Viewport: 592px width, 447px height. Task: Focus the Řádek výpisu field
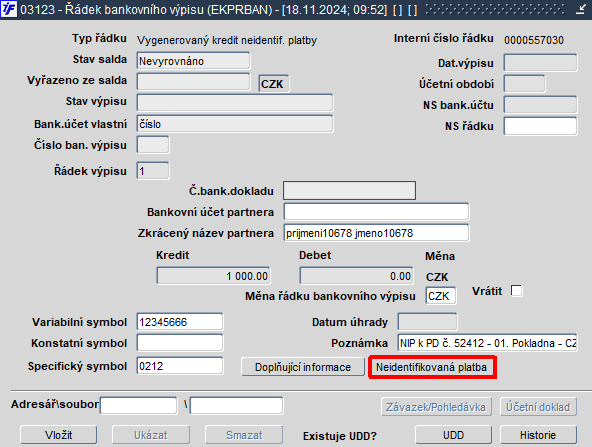click(x=153, y=171)
